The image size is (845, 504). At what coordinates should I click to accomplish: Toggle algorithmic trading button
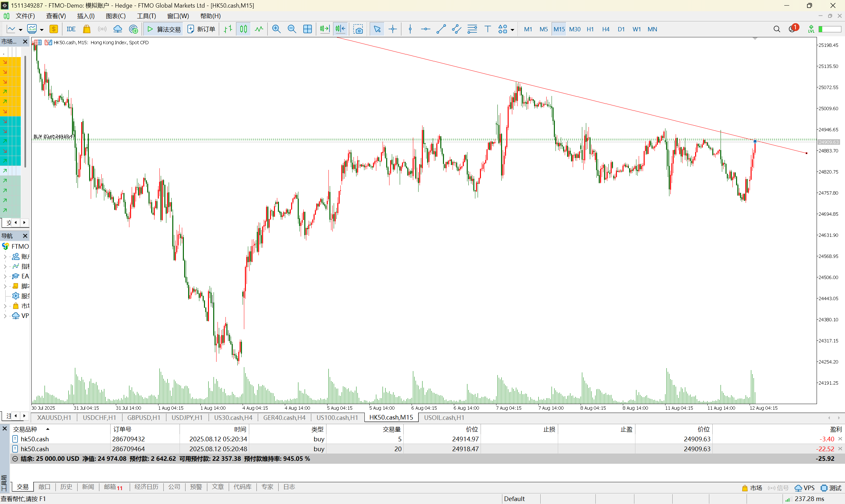click(x=164, y=29)
